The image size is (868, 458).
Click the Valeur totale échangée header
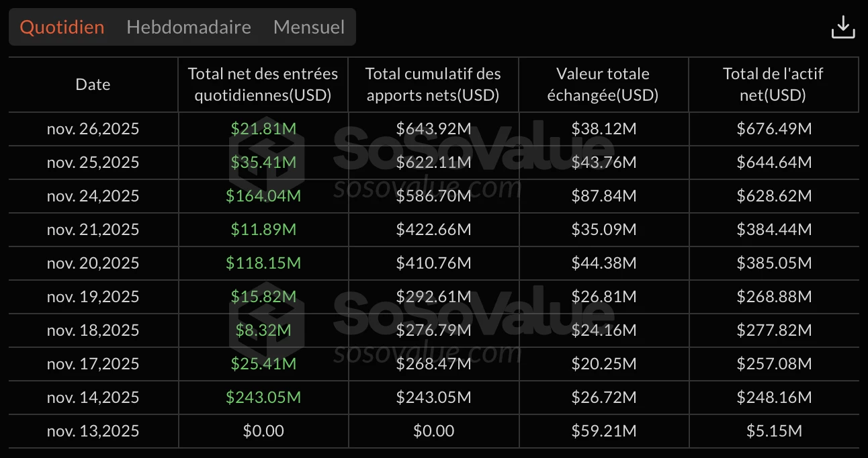603,84
